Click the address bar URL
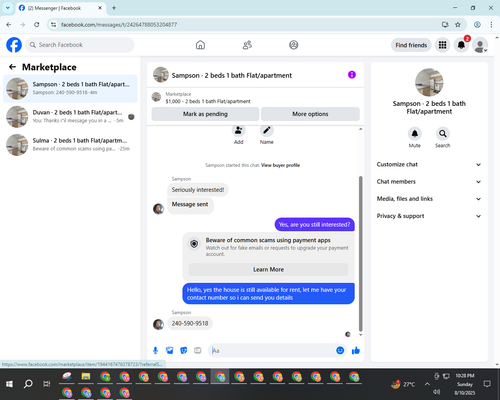 pos(119,25)
